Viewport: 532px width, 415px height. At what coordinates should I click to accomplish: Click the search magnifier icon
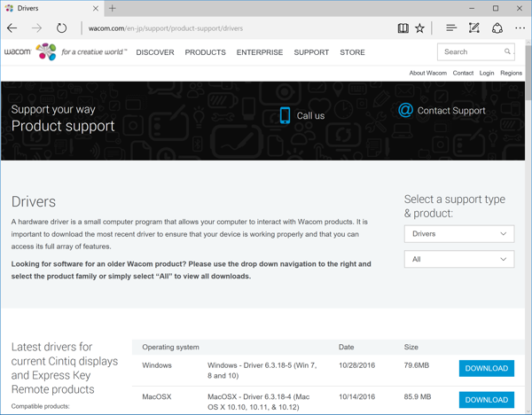507,51
